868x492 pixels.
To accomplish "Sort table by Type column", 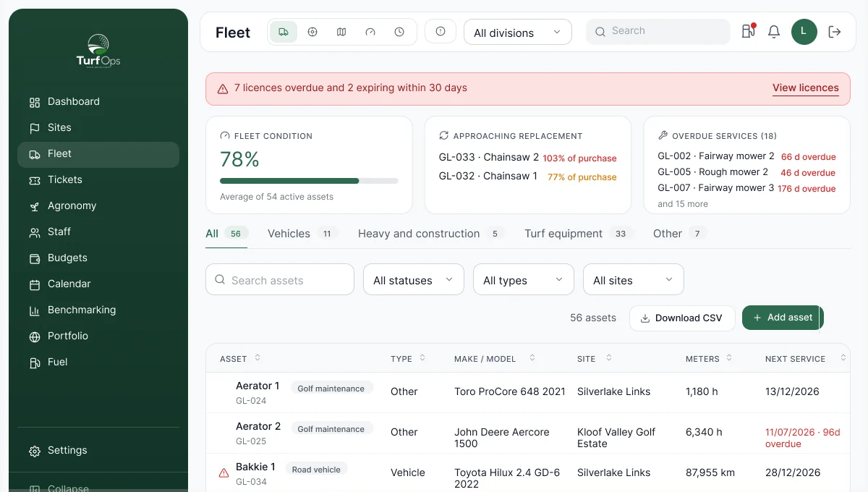I will (x=408, y=359).
